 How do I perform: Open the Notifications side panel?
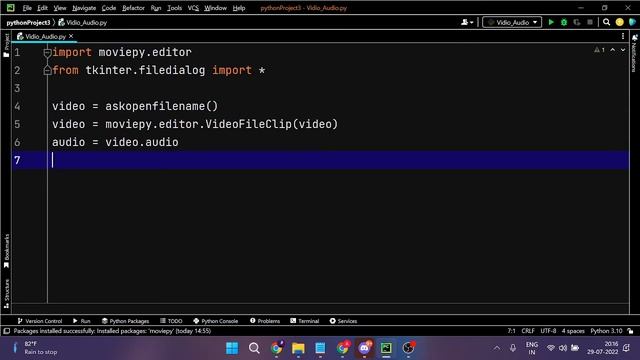[634, 53]
